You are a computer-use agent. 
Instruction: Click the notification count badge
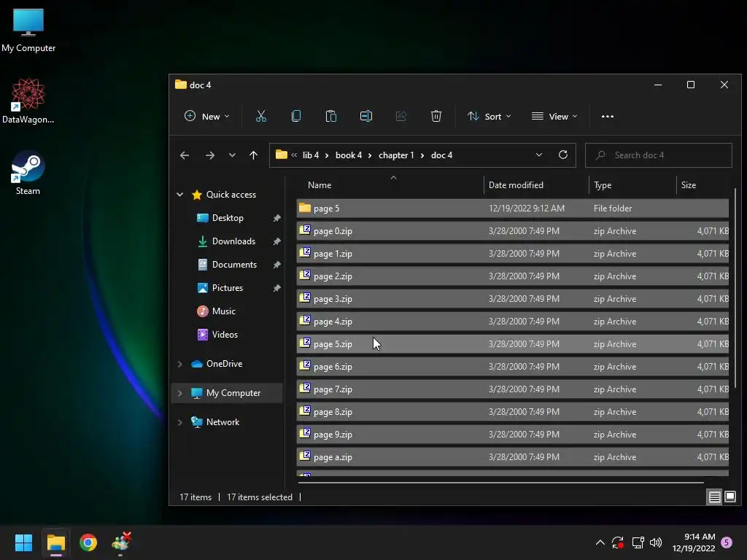727,542
